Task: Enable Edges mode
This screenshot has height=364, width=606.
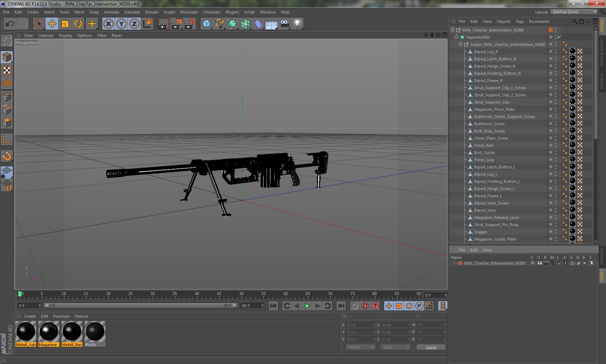Action: tap(7, 110)
